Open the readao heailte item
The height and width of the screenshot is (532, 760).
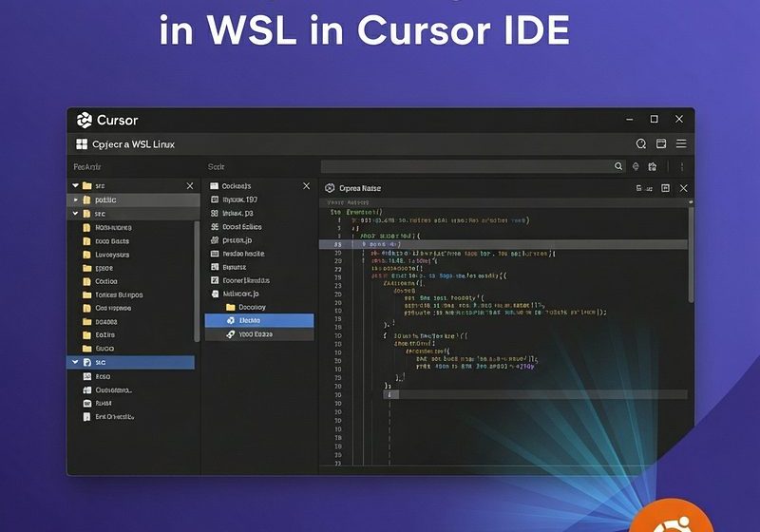[x=243, y=254]
